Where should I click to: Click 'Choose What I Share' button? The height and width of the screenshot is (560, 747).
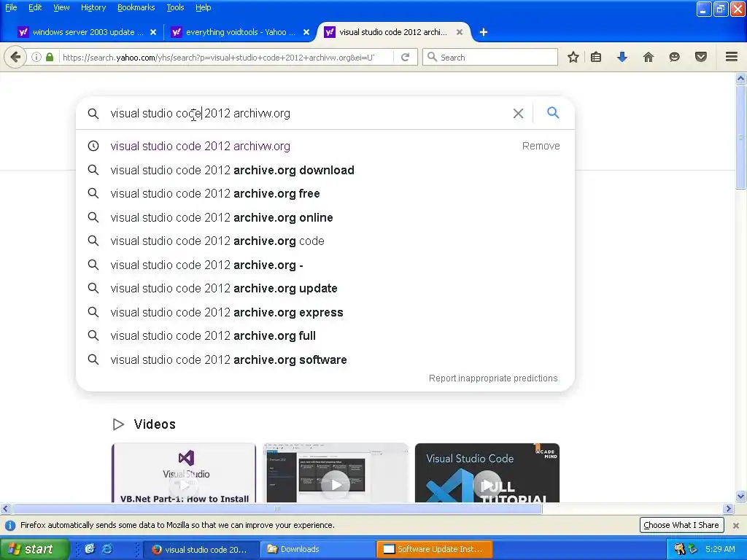tap(681, 525)
